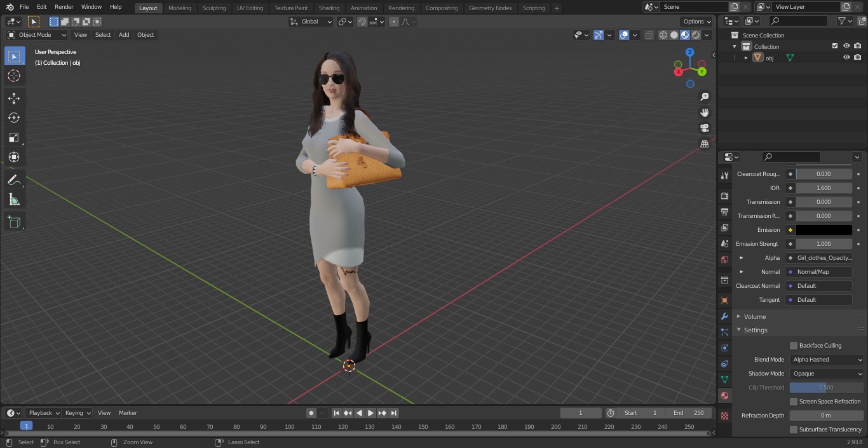Pick the Scale tool
The width and height of the screenshot is (868, 448).
pyautogui.click(x=14, y=137)
